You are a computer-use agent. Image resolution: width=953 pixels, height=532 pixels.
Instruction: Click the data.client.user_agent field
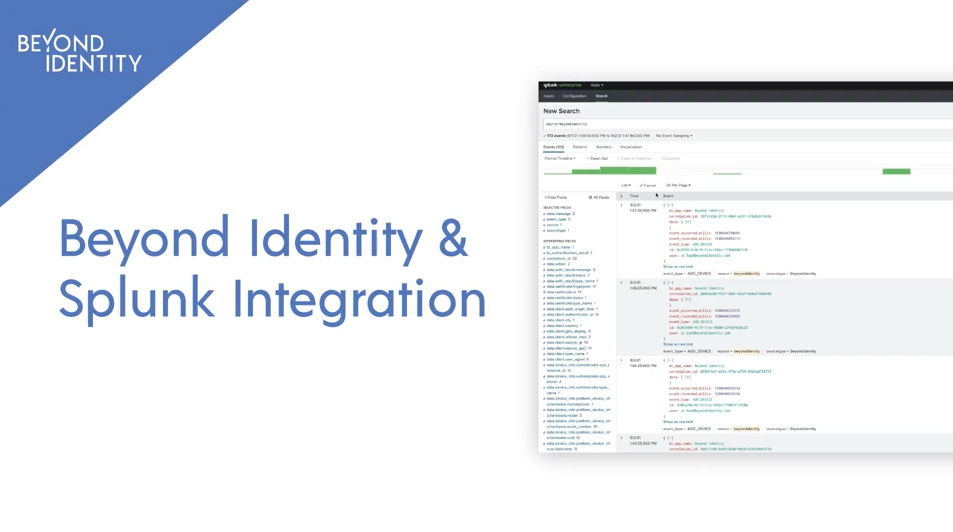[566, 359]
